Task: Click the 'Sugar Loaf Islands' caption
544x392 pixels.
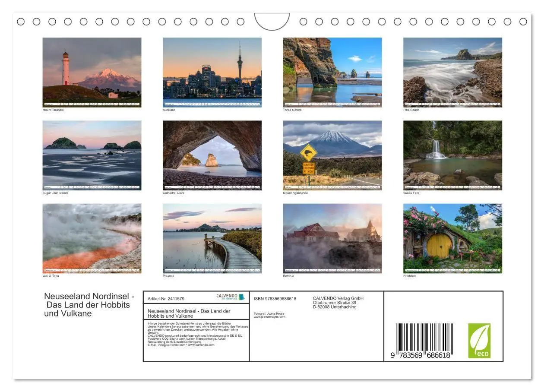Action: 55,193
